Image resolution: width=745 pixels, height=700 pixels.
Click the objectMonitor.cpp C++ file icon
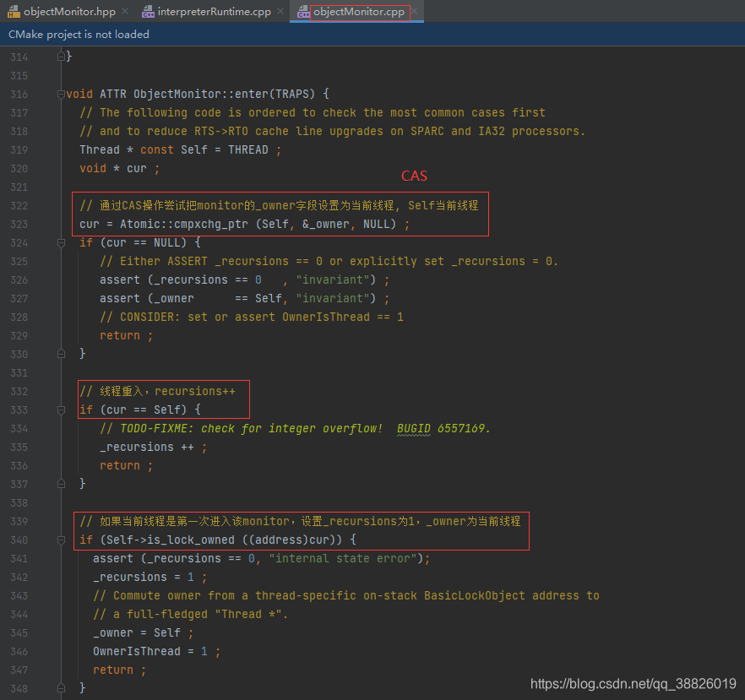point(303,11)
